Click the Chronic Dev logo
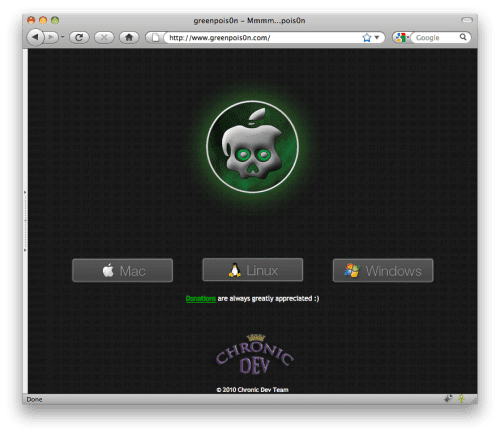500x435 pixels. click(x=255, y=355)
